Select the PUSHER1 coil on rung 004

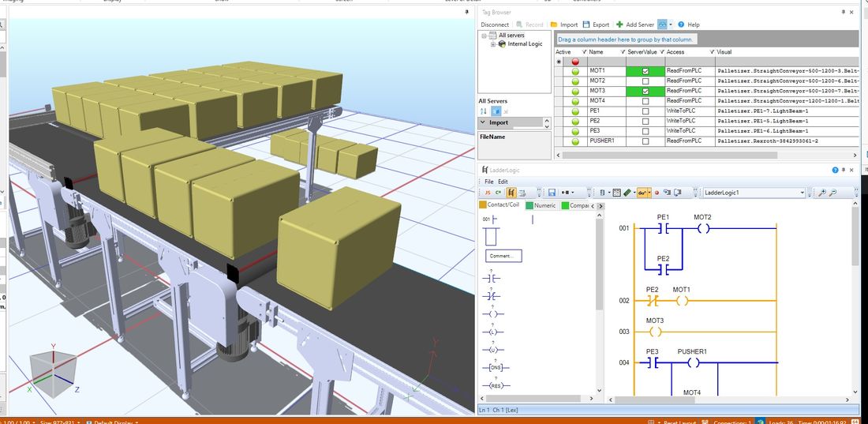click(x=693, y=363)
